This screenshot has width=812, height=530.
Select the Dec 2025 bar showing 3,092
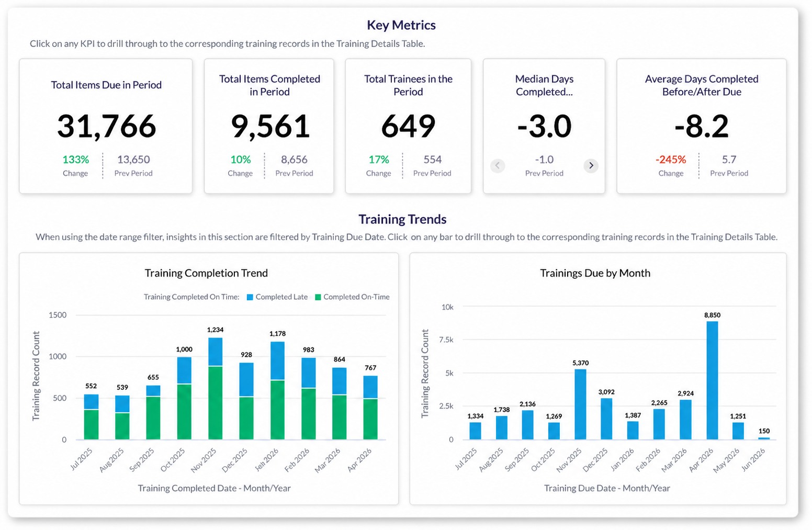[606, 419]
